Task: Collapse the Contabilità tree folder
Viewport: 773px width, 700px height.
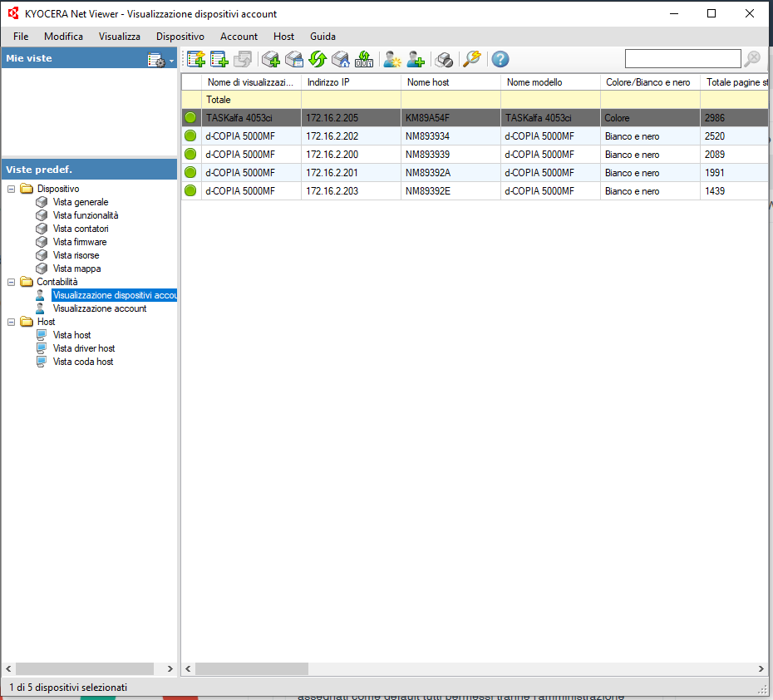Action: 12,282
